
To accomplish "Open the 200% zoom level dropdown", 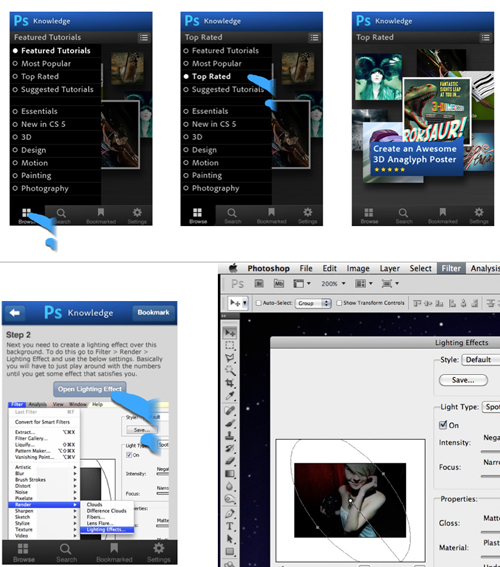I will (x=333, y=284).
